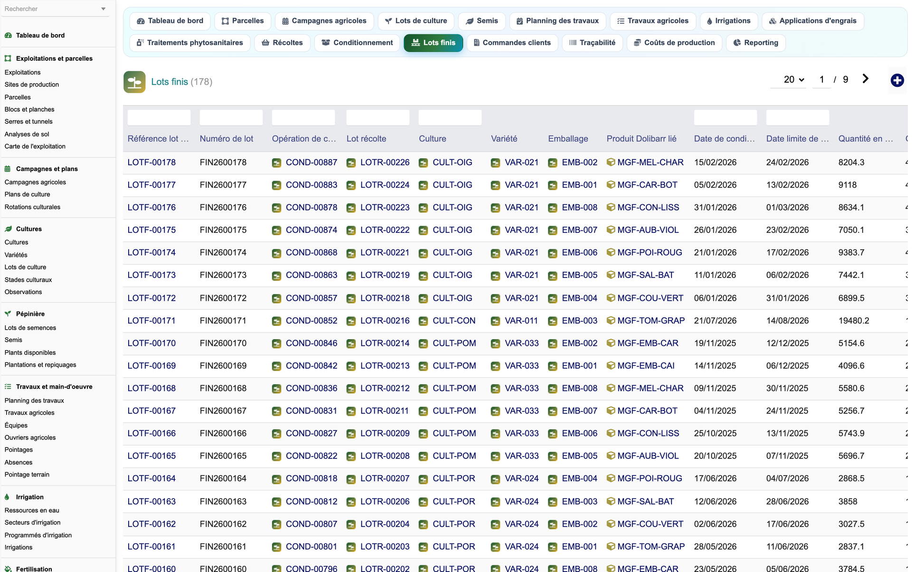Viewport: 924px width, 572px height.
Task: Open the Conditionnement tab
Action: (x=357, y=43)
